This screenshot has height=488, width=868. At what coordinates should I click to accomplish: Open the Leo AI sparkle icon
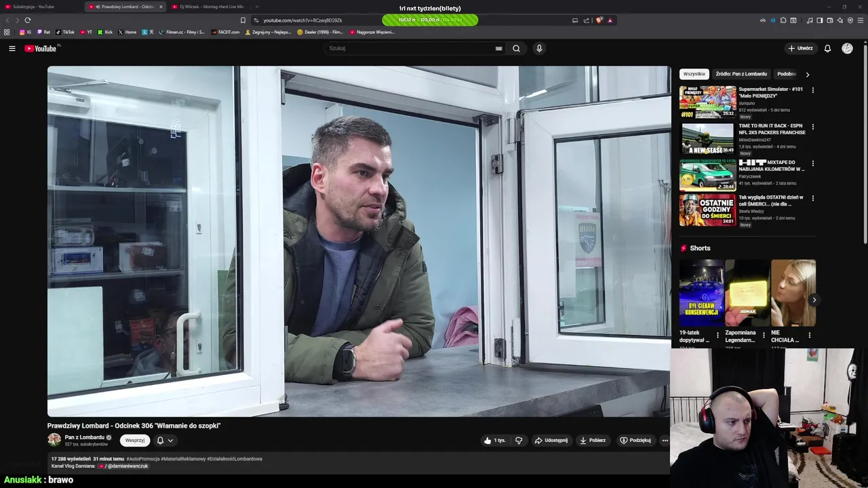840,20
